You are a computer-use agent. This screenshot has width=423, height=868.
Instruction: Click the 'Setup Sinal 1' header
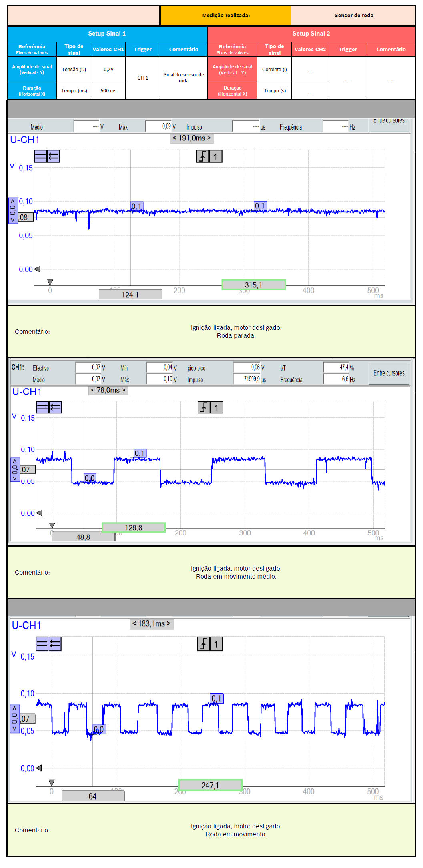[x=107, y=34]
